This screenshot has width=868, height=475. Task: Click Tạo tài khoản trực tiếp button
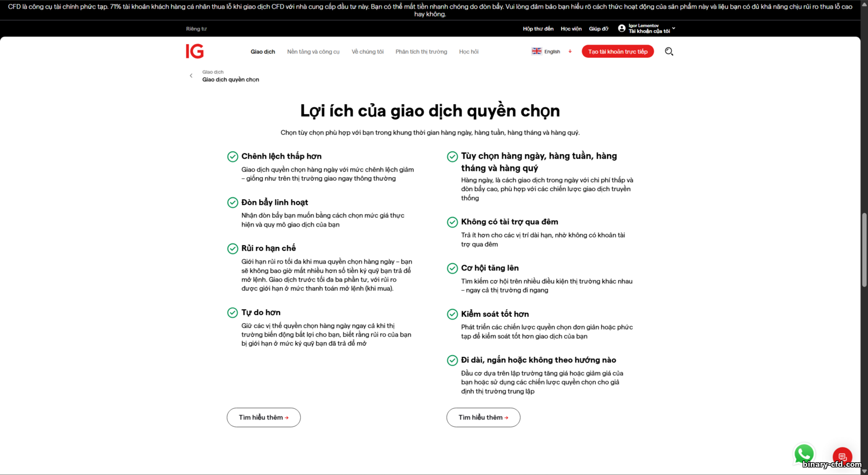(618, 52)
